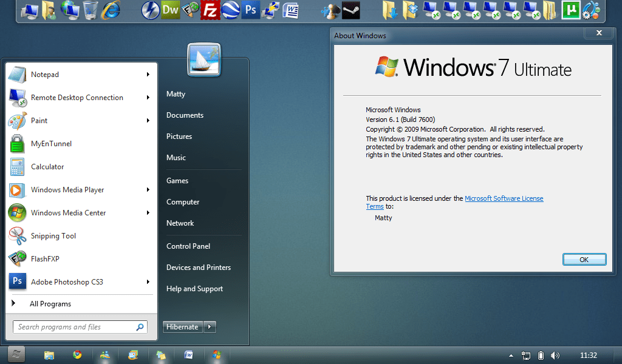Click the Hibernate button
The image size is (622, 364).
182,327
